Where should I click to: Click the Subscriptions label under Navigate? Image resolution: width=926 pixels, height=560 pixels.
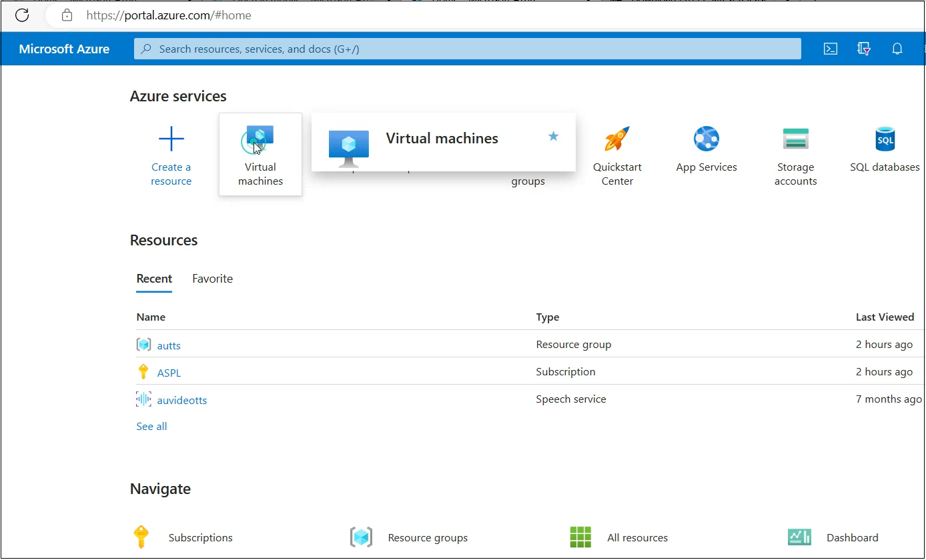click(x=201, y=537)
